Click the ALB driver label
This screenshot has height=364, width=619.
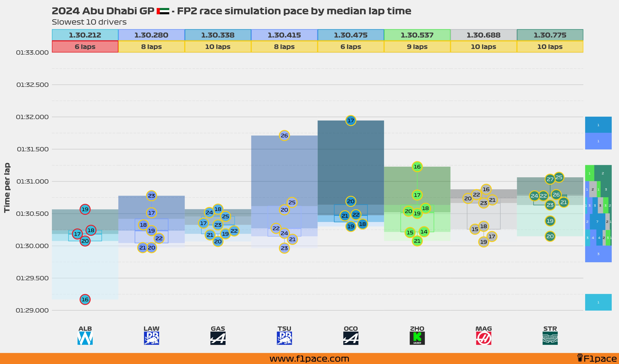click(x=85, y=328)
